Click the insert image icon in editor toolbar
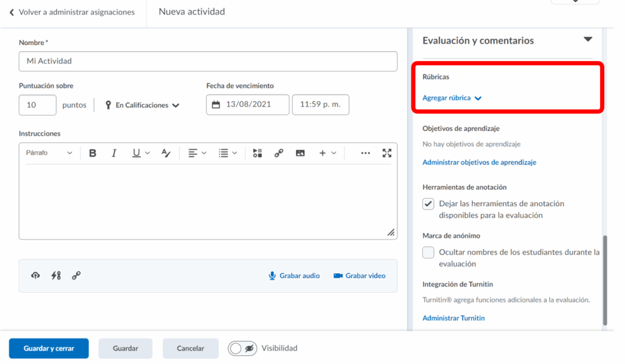 (300, 153)
